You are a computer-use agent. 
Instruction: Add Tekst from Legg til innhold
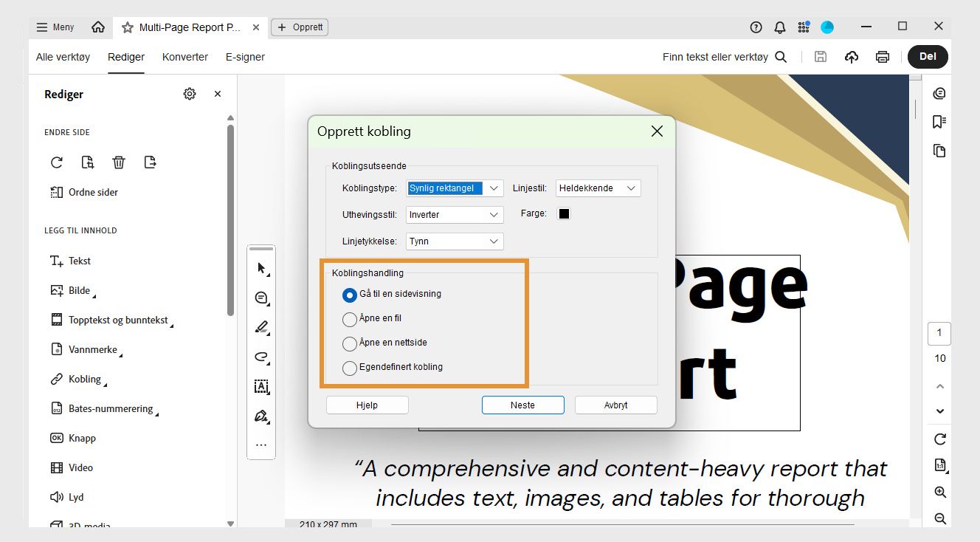point(70,261)
